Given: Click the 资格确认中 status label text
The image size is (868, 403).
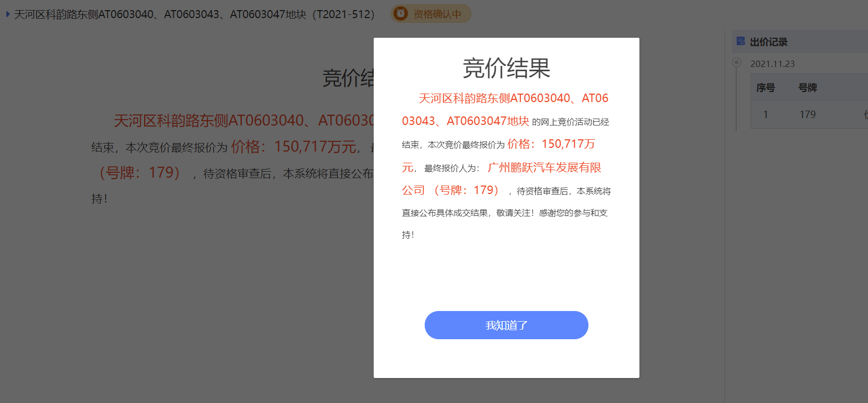Looking at the screenshot, I should click(x=437, y=14).
